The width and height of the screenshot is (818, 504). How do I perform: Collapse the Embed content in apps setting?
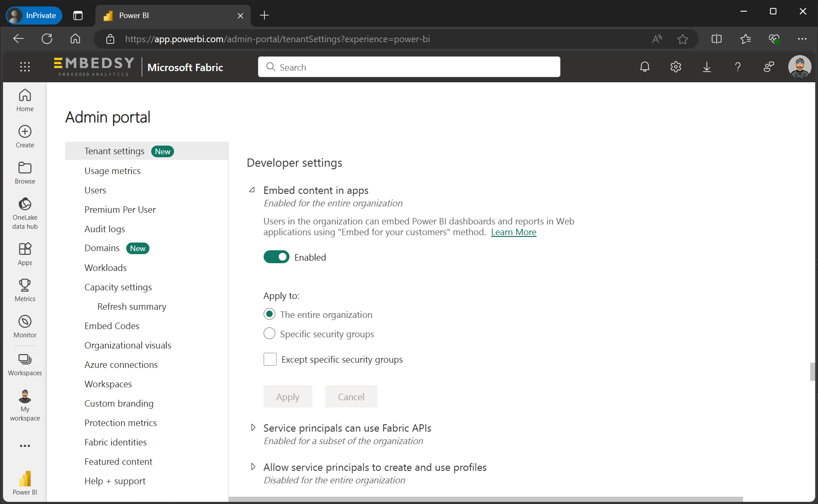tap(252, 190)
